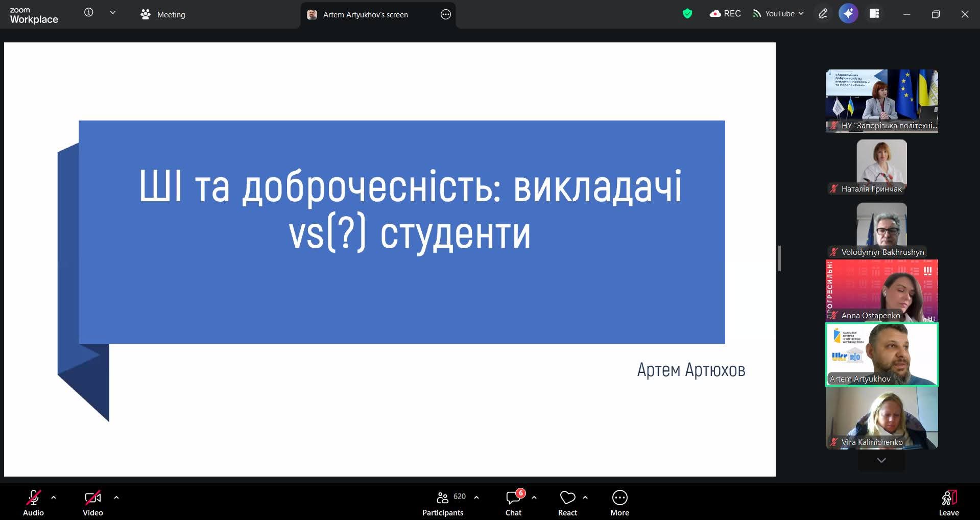Image resolution: width=980 pixels, height=520 pixels.
Task: Unmute the microphone Audio button
Action: 33,503
